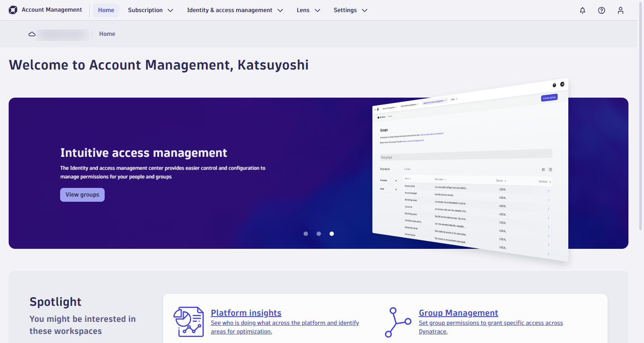Screen dimensions: 644x343
Task: Click the Home breadcrumb text
Action: click(x=107, y=34)
